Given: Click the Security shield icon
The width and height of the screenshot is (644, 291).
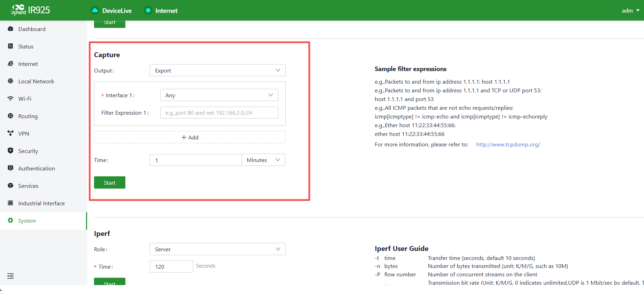Looking at the screenshot, I should click(x=10, y=151).
